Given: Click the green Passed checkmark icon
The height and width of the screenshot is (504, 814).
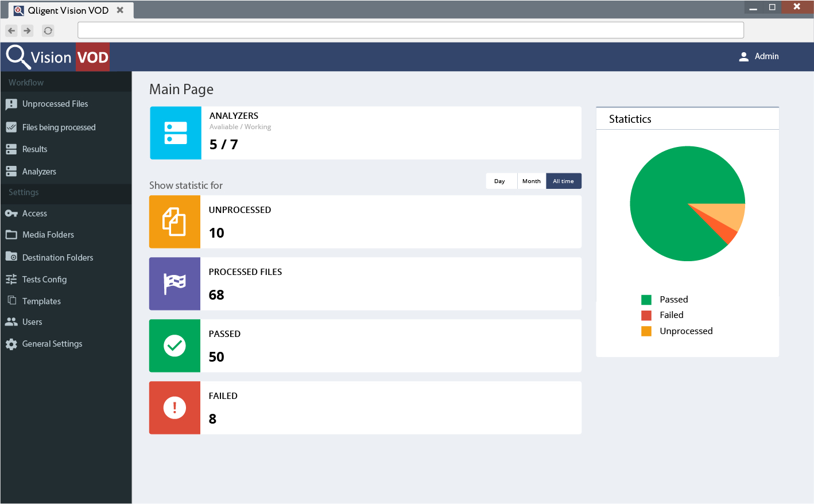Looking at the screenshot, I should click(175, 346).
